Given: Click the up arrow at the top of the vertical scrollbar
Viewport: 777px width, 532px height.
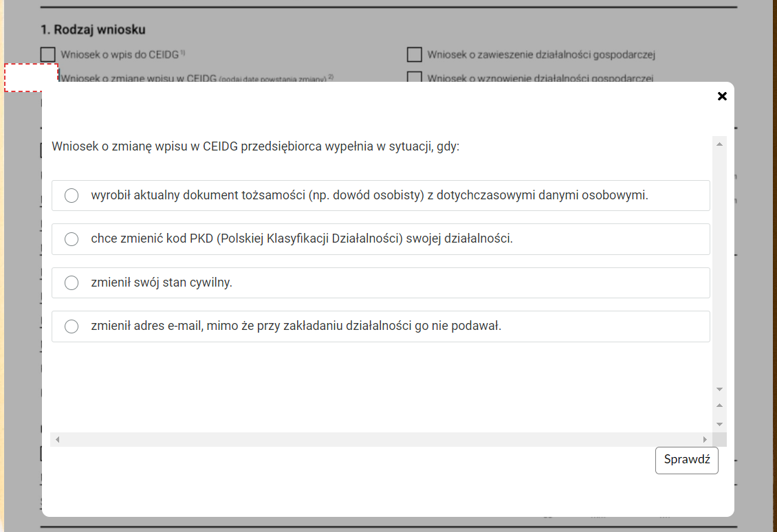Looking at the screenshot, I should pos(719,144).
